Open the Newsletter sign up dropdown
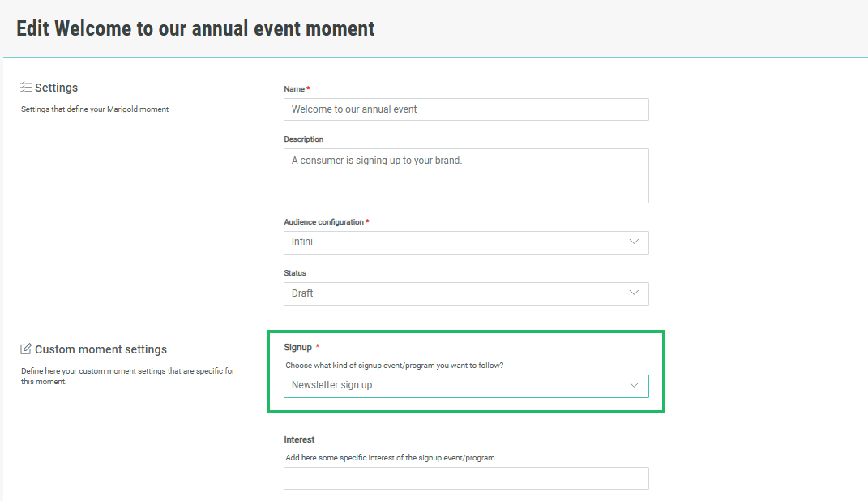Image resolution: width=868 pixels, height=501 pixels. [466, 386]
